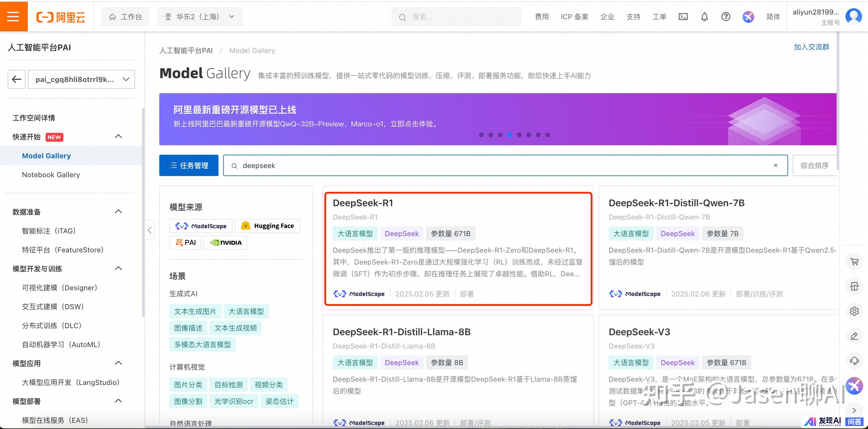
Task: Toggle 文本生成图片 scene filter
Action: point(195,311)
